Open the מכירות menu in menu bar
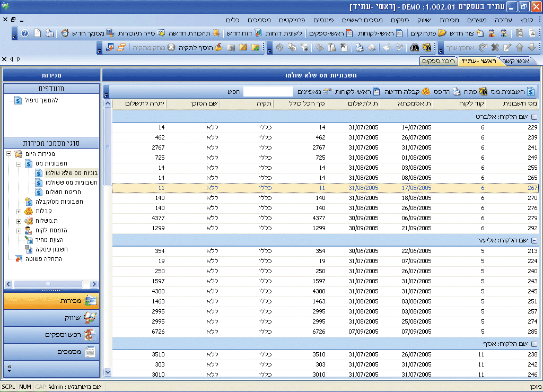Viewport: 543px width, 392px height. [449, 20]
